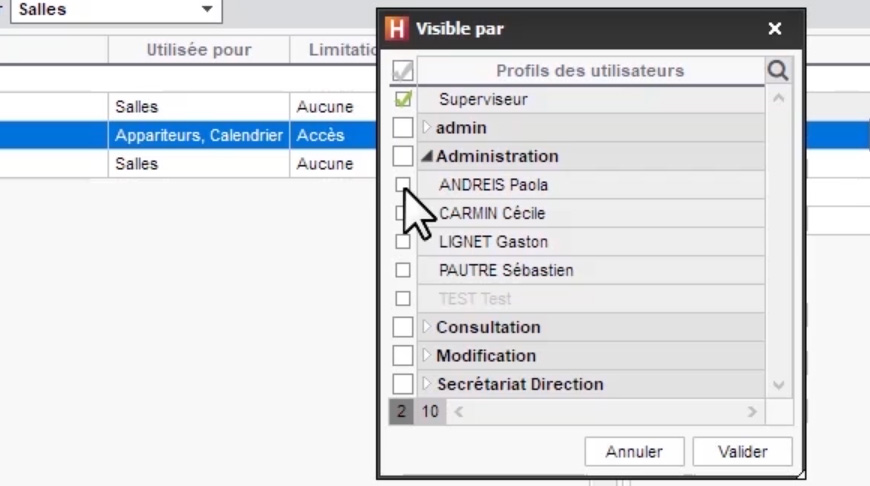Enable the LIGNET Gaston checkbox
This screenshot has height=486, width=870.
pos(403,242)
